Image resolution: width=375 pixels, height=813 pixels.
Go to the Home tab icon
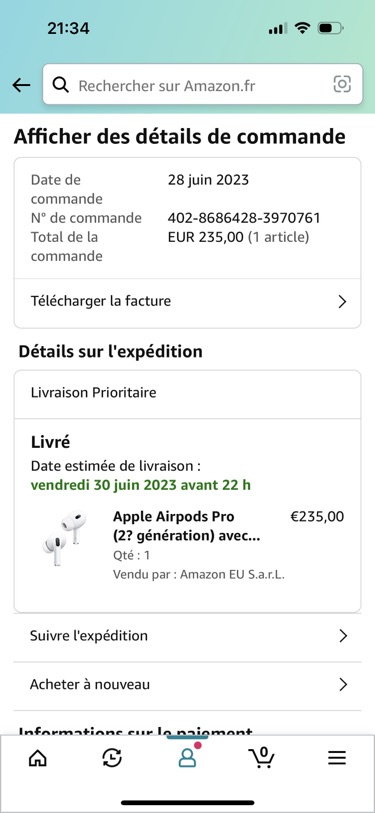pos(37,758)
